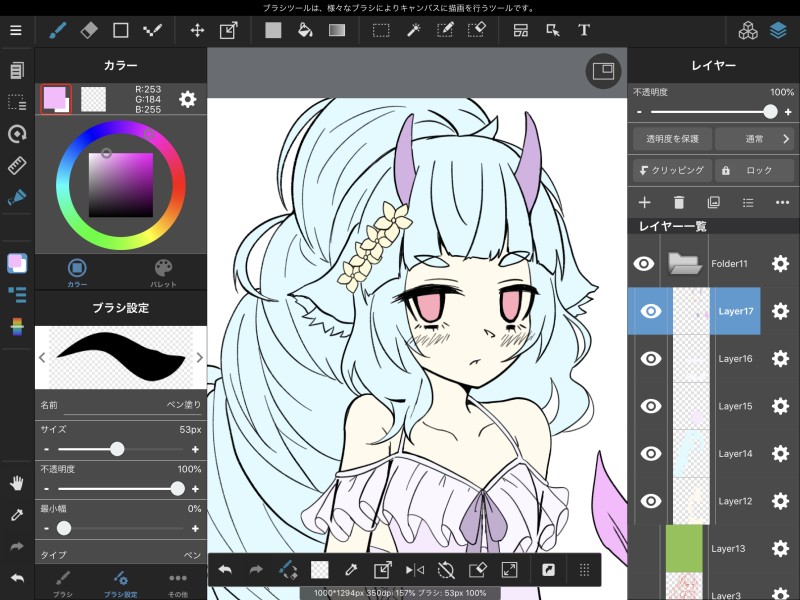This screenshot has width=800, height=600.
Task: Hide the Layer17 layer
Action: coord(651,311)
